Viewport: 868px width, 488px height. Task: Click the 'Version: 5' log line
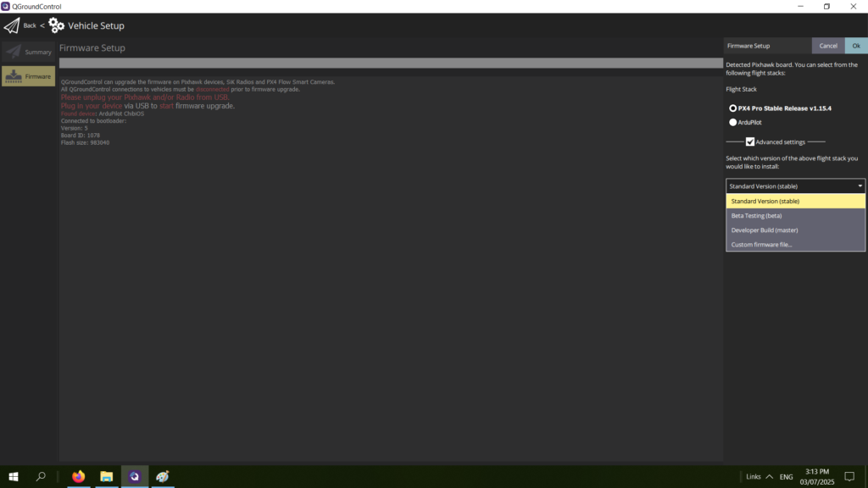75,129
